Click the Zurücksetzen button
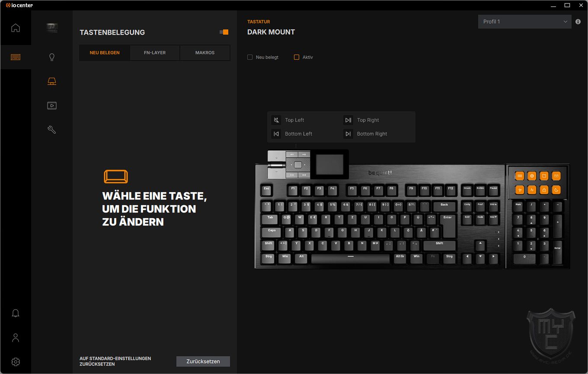 click(x=203, y=361)
